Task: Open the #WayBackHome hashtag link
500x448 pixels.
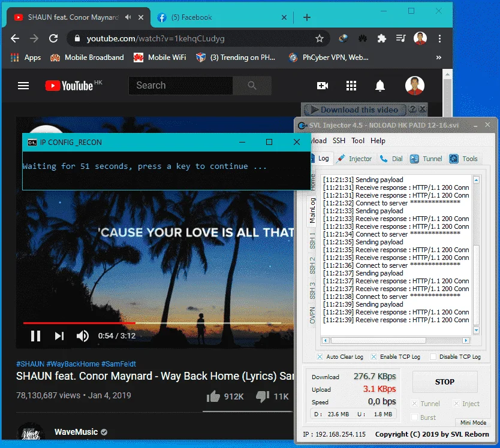Action: [73, 364]
